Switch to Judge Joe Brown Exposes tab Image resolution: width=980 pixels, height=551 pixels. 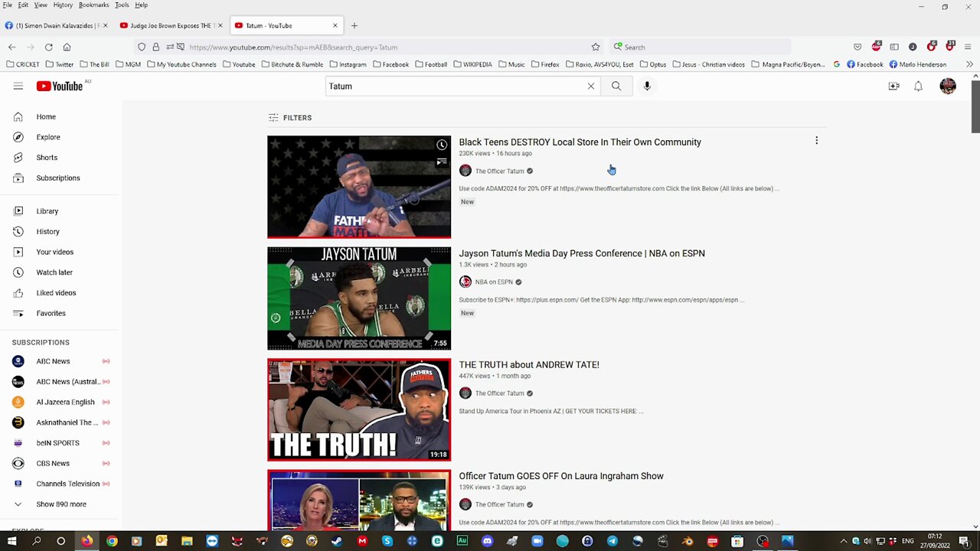tap(171, 25)
